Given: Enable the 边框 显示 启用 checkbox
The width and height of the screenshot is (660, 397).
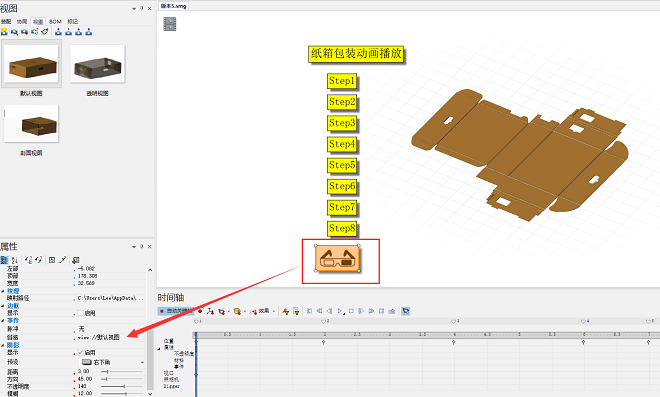Looking at the screenshot, I should [80, 313].
